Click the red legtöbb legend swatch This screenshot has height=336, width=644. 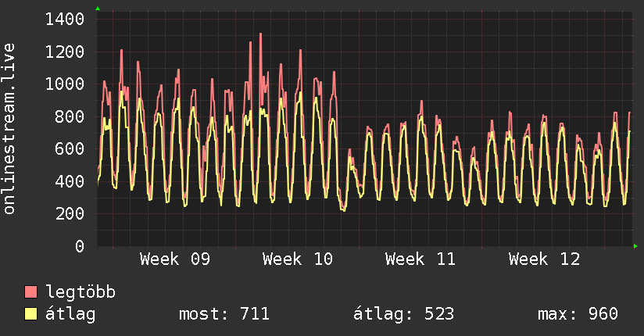click(x=30, y=291)
